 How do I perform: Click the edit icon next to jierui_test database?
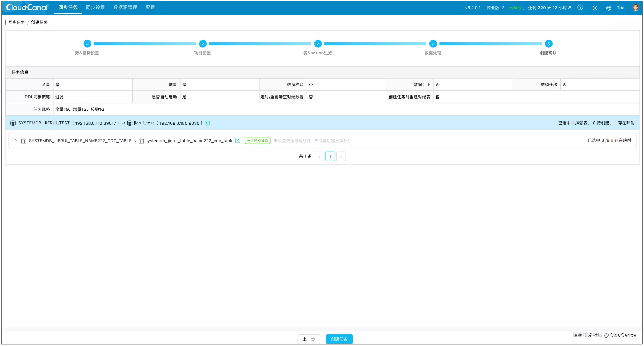pos(207,123)
